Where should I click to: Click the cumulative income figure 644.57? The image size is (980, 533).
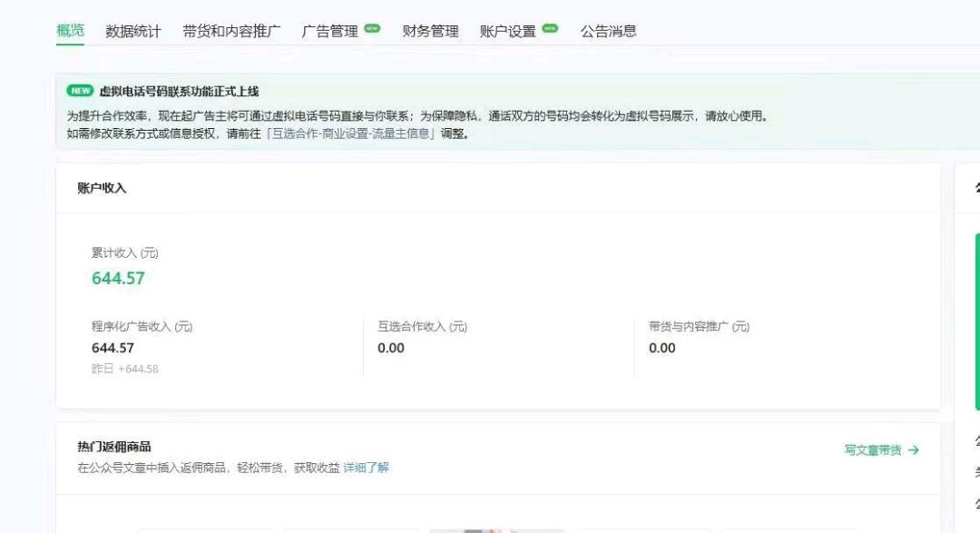[x=117, y=278]
